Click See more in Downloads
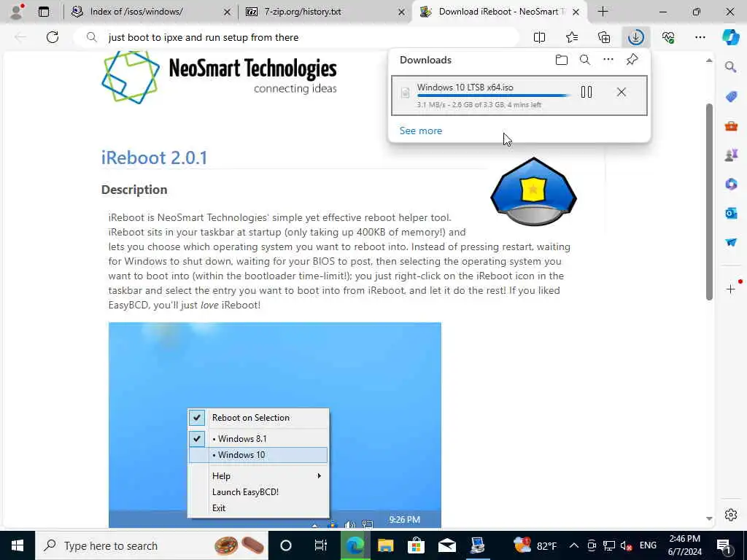747x560 pixels. point(421,131)
